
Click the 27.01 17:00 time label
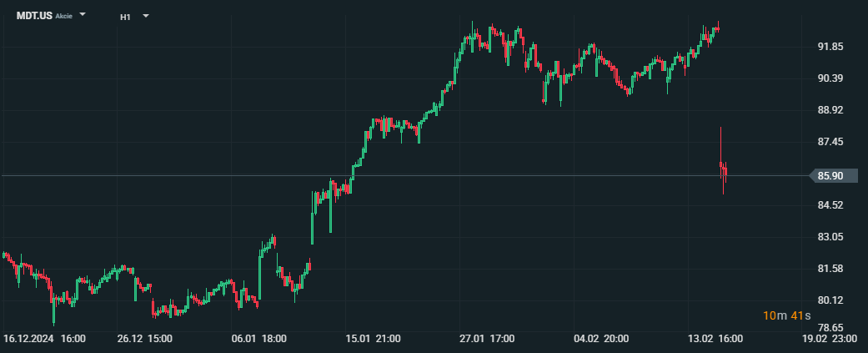click(x=487, y=339)
